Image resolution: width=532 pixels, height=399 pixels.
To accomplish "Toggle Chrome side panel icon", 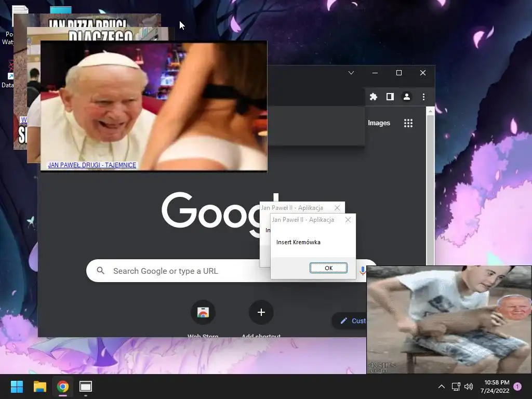I will tap(390, 97).
